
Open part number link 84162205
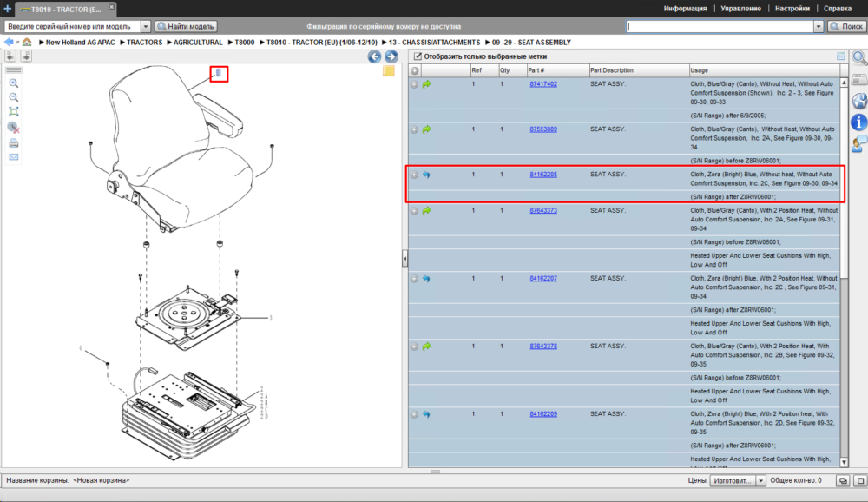[x=543, y=175]
